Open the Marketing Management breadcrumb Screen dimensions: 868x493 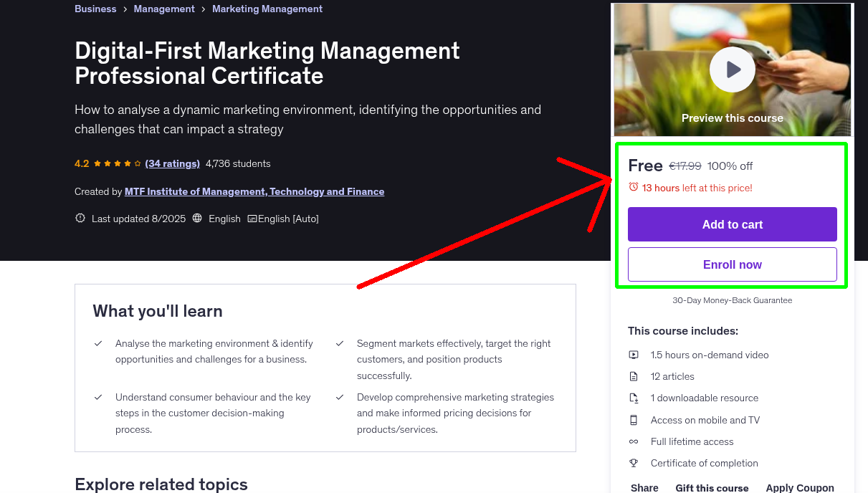pyautogui.click(x=267, y=9)
